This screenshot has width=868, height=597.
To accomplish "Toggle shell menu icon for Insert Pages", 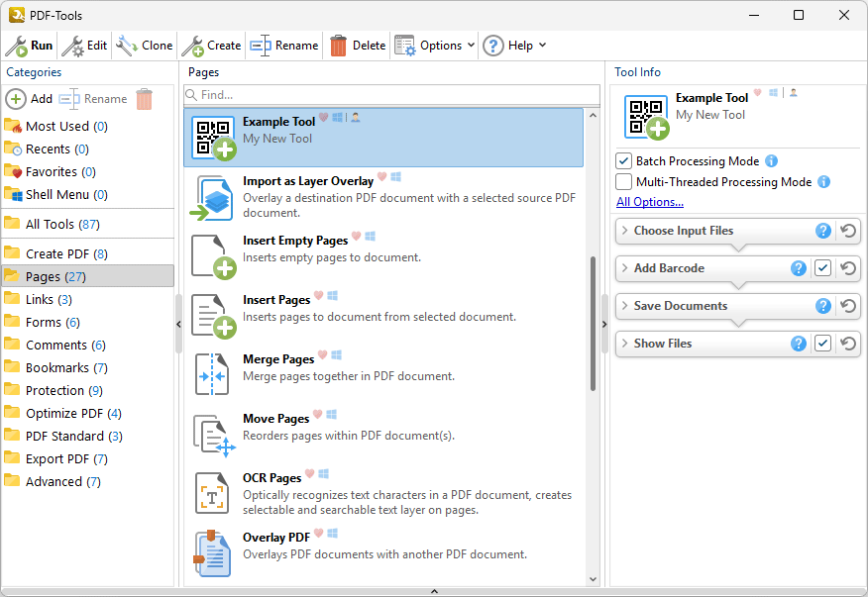I will click(x=333, y=295).
